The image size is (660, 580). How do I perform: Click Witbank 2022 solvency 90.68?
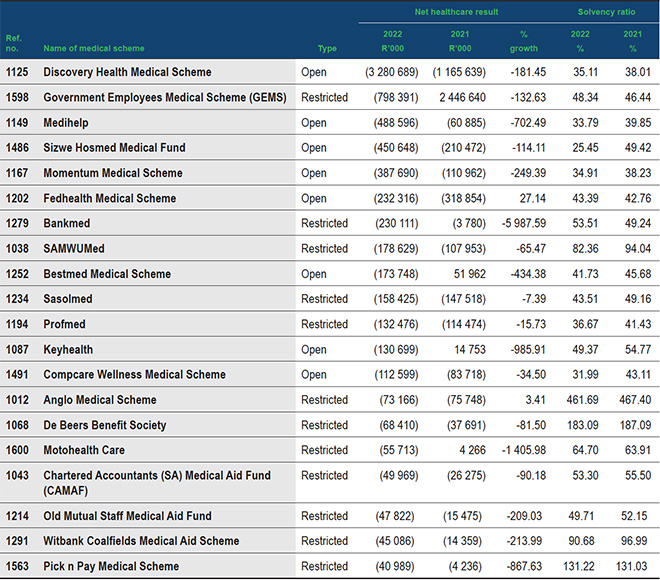581,541
